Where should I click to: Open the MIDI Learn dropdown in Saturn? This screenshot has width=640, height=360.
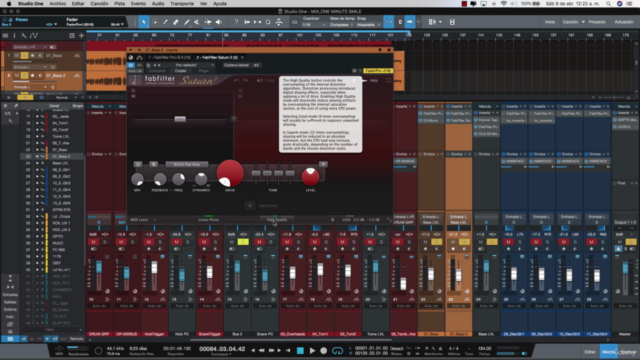point(142,220)
